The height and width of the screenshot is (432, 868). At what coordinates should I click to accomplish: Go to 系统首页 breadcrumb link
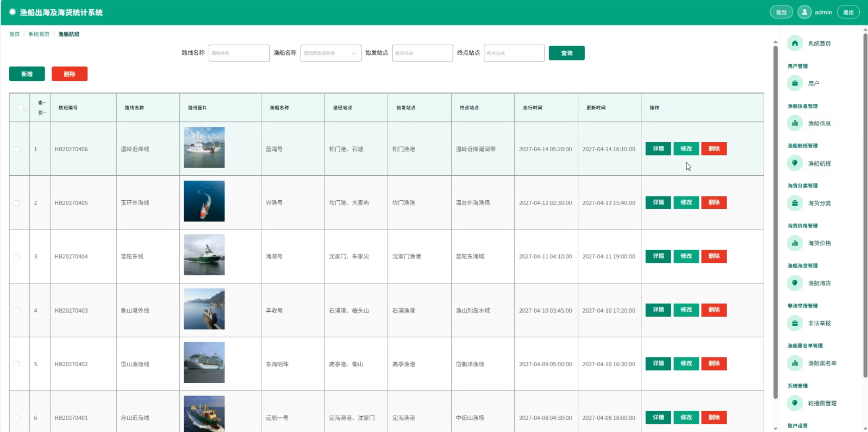pyautogui.click(x=39, y=34)
